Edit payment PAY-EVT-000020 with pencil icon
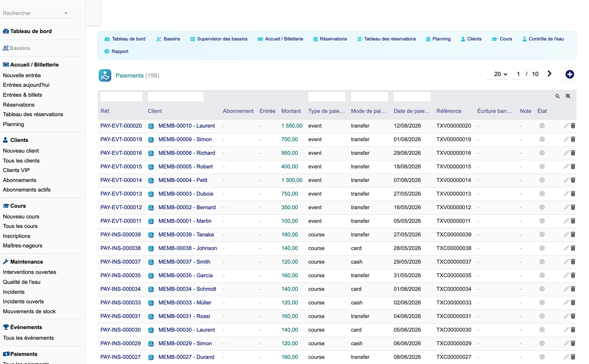The width and height of the screenshot is (589, 364). pyautogui.click(x=566, y=126)
